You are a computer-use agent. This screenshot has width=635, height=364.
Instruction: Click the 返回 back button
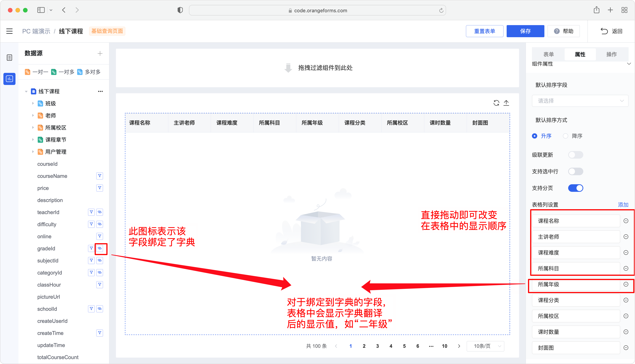611,31
